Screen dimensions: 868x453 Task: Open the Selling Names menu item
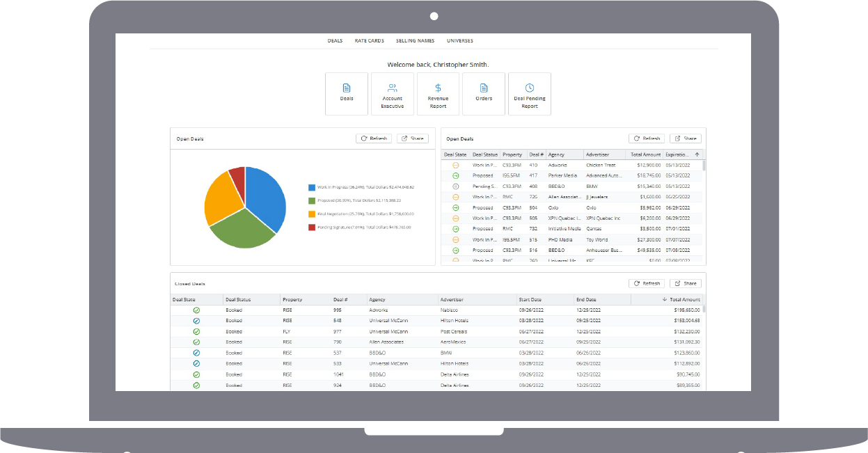point(415,41)
